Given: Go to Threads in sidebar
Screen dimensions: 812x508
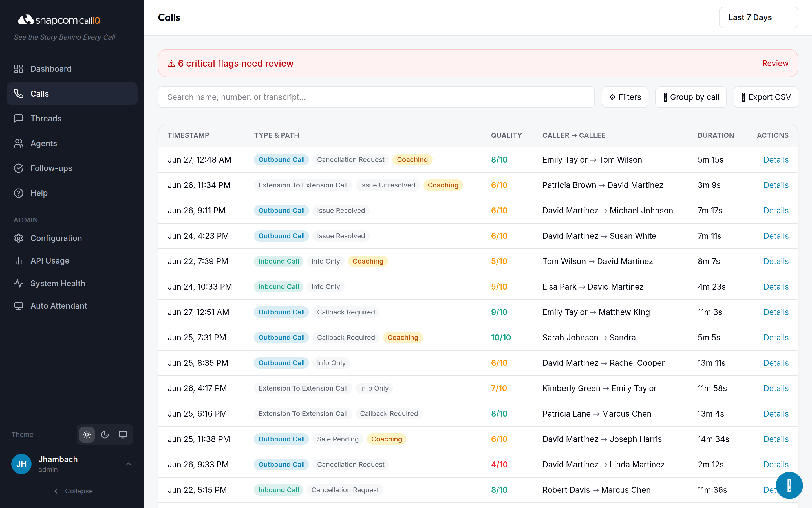Looking at the screenshot, I should (x=72, y=119).
